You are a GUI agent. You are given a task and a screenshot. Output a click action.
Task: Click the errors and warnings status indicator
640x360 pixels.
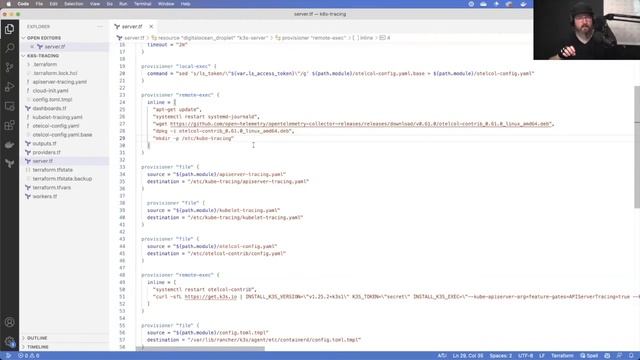coord(29,356)
